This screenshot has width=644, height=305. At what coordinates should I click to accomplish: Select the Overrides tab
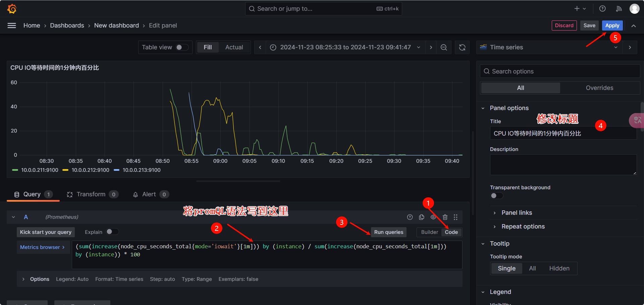(599, 88)
